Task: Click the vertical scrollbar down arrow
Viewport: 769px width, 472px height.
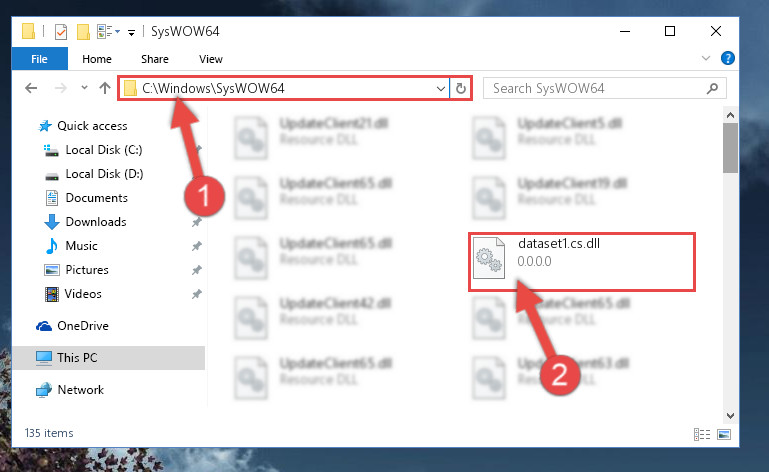Action: tap(730, 415)
